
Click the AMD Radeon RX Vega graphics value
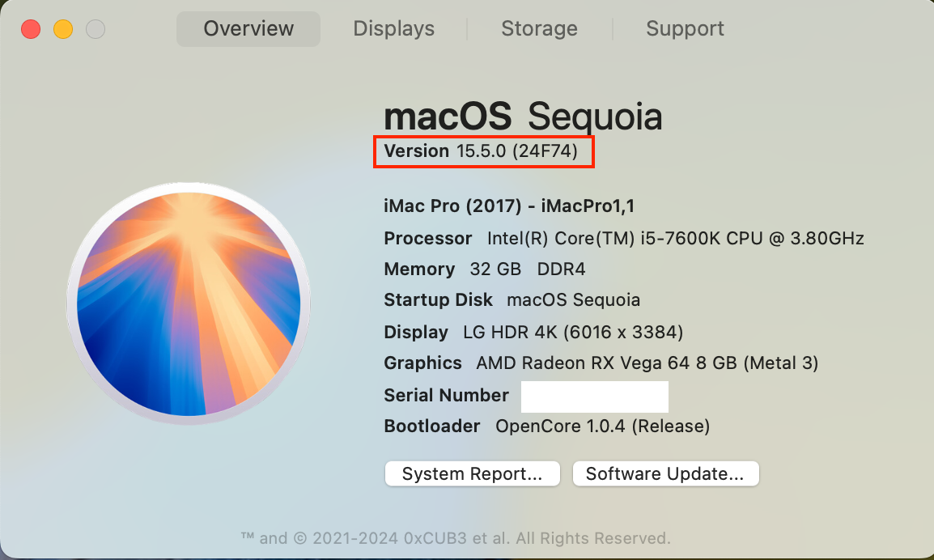647,363
